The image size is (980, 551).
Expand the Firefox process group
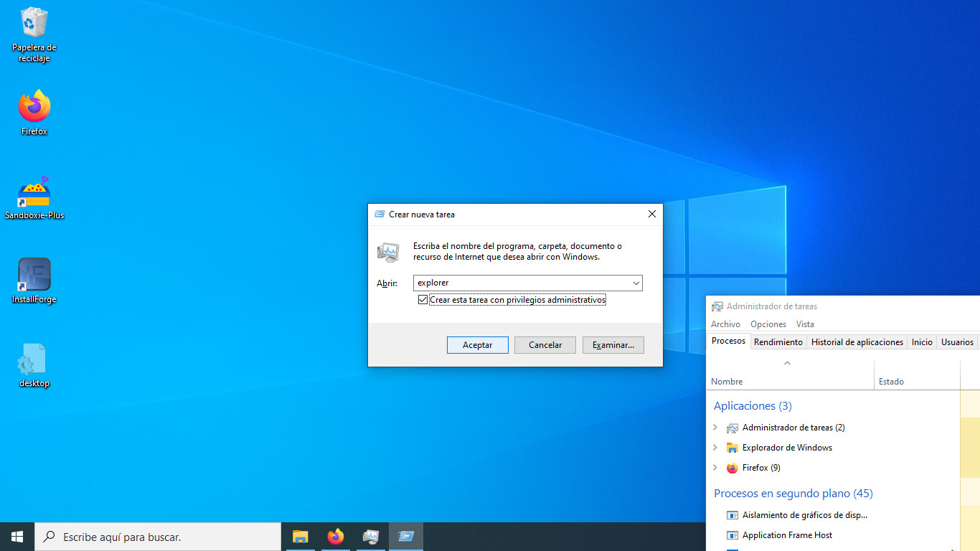click(x=715, y=468)
